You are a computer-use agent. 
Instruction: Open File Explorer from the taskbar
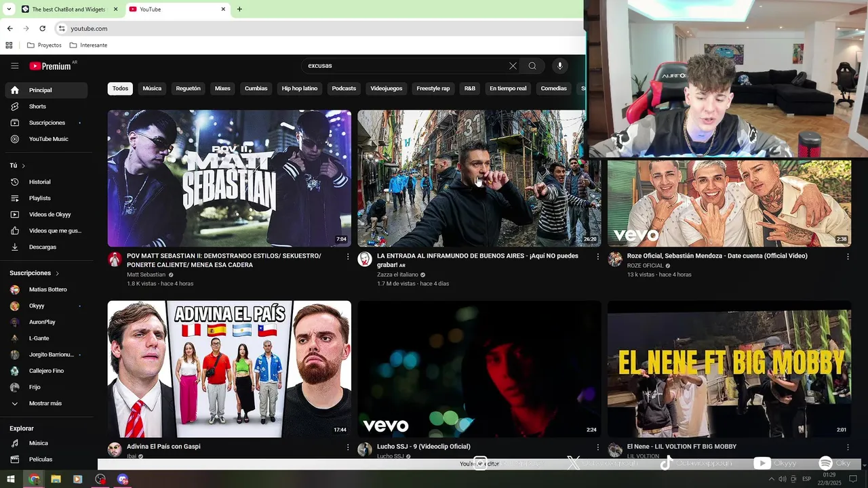pyautogui.click(x=56, y=479)
